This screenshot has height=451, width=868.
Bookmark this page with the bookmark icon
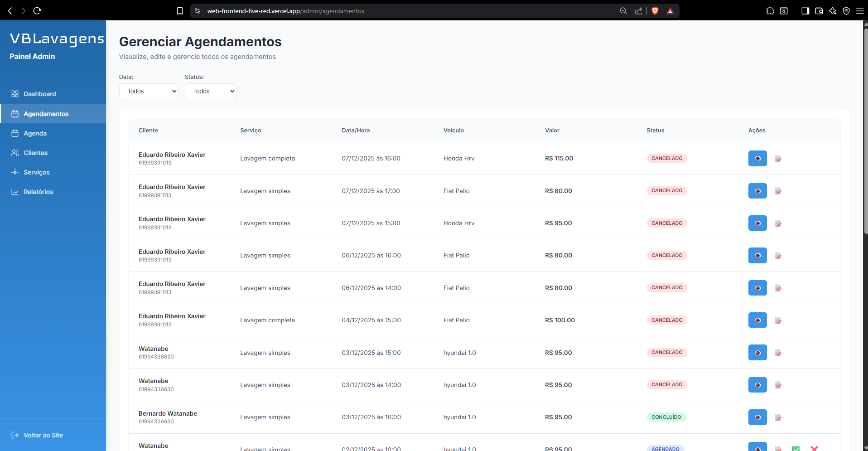(x=180, y=11)
